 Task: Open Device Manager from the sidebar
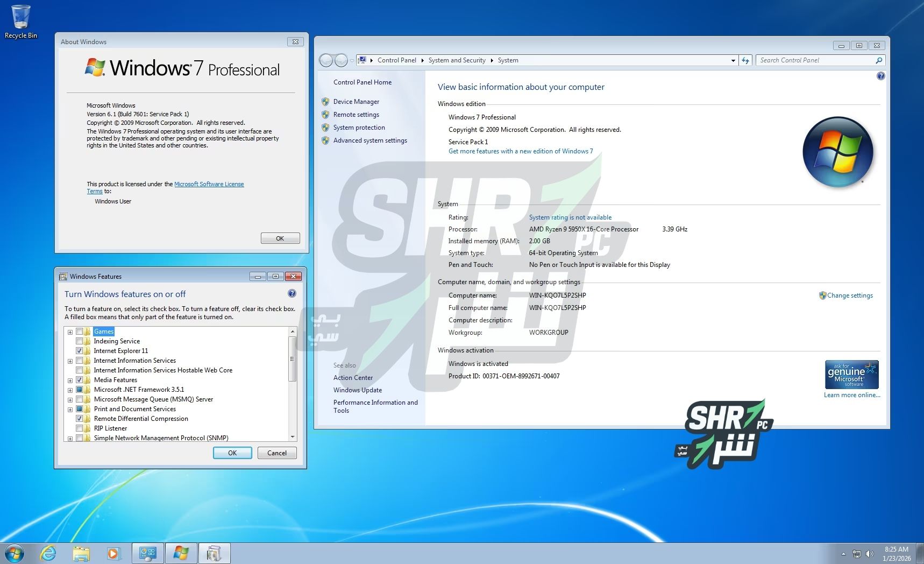click(x=356, y=102)
